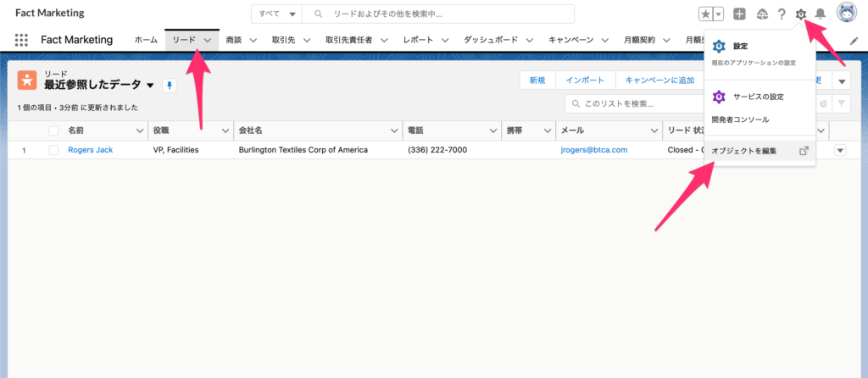Click the favorites star icon
This screenshot has height=378, width=868.
pos(706,14)
